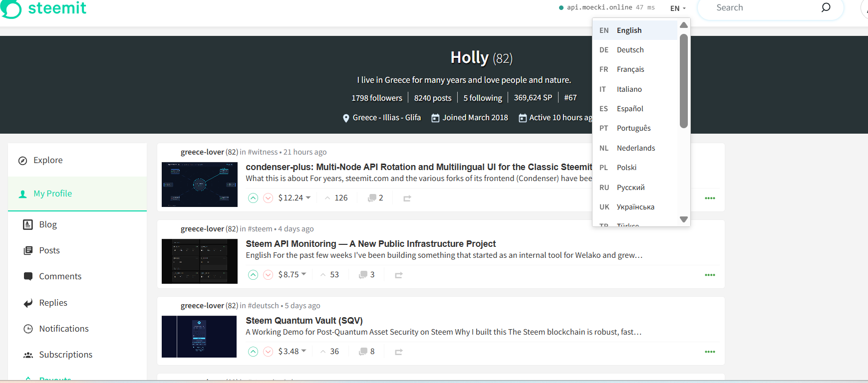Upvote the Steem API Monitoring post

(253, 275)
